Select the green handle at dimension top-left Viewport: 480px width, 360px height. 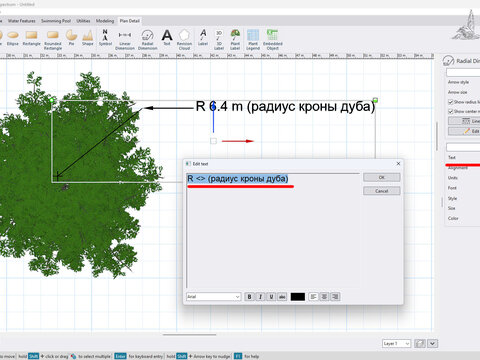(52, 100)
